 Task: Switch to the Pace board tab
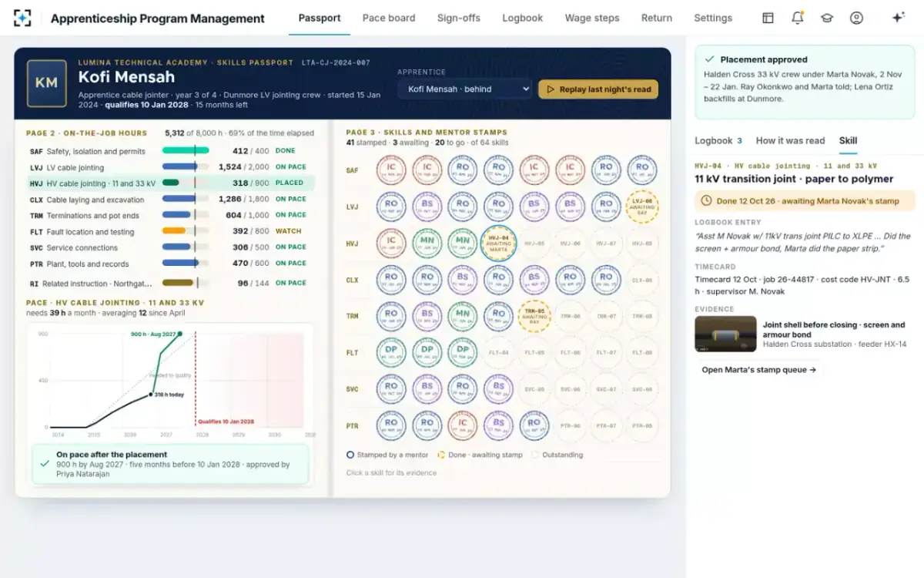(x=389, y=18)
